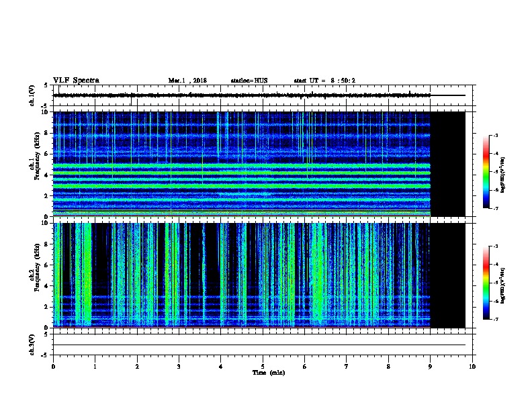Click the flat ch.3 voltage trace line
532x411 pixels.
click(x=259, y=345)
